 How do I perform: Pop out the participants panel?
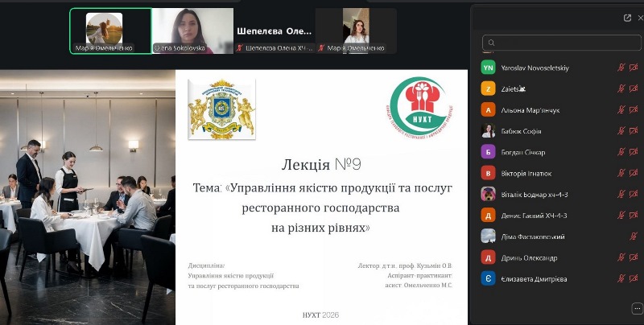click(627, 18)
